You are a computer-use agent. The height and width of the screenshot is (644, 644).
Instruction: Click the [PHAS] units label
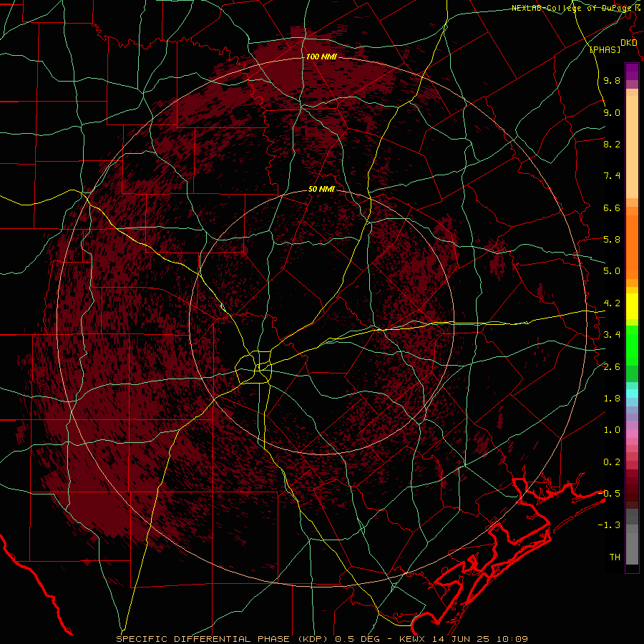point(605,49)
